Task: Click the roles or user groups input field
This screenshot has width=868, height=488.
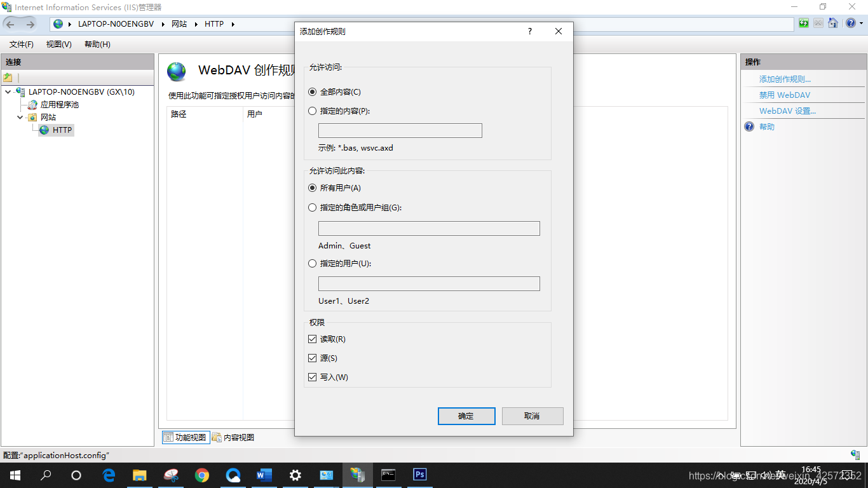Action: [x=429, y=228]
